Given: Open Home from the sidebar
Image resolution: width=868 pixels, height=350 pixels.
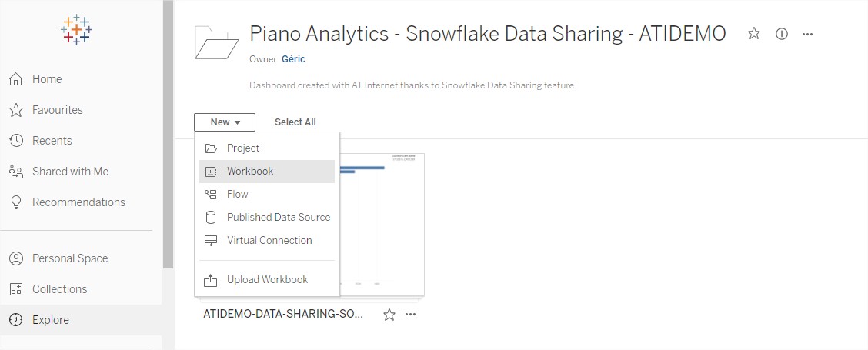Looking at the screenshot, I should point(47,79).
